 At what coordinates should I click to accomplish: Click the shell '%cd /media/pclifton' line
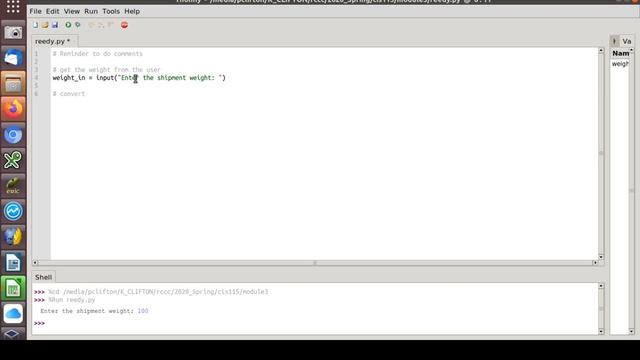[x=158, y=292]
